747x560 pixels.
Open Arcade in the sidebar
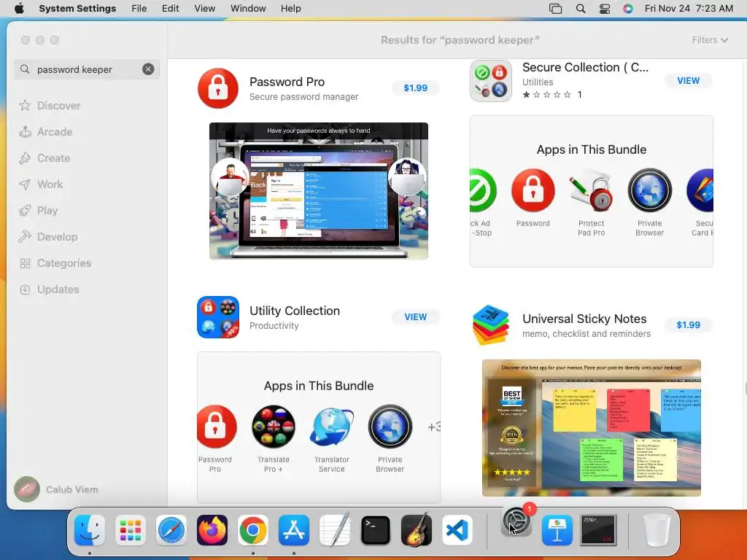tap(45, 132)
